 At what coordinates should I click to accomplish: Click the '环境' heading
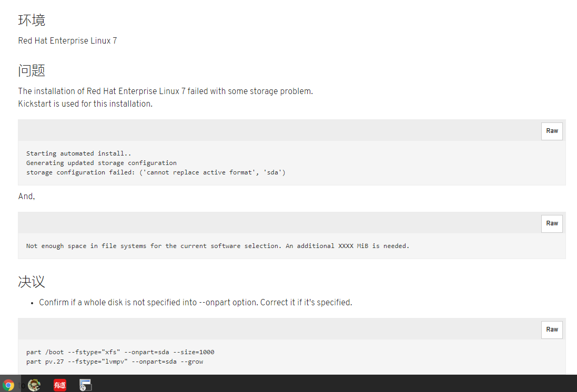pyautogui.click(x=32, y=20)
